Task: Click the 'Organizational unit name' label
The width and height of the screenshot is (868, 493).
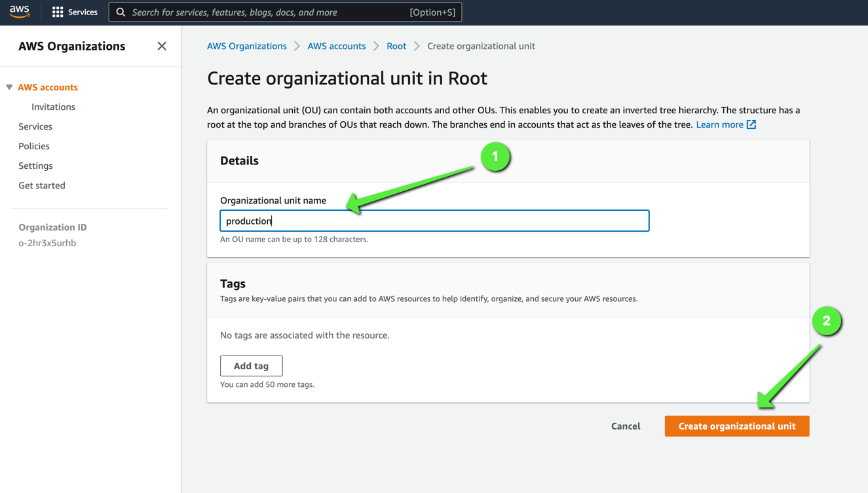Action: 273,200
